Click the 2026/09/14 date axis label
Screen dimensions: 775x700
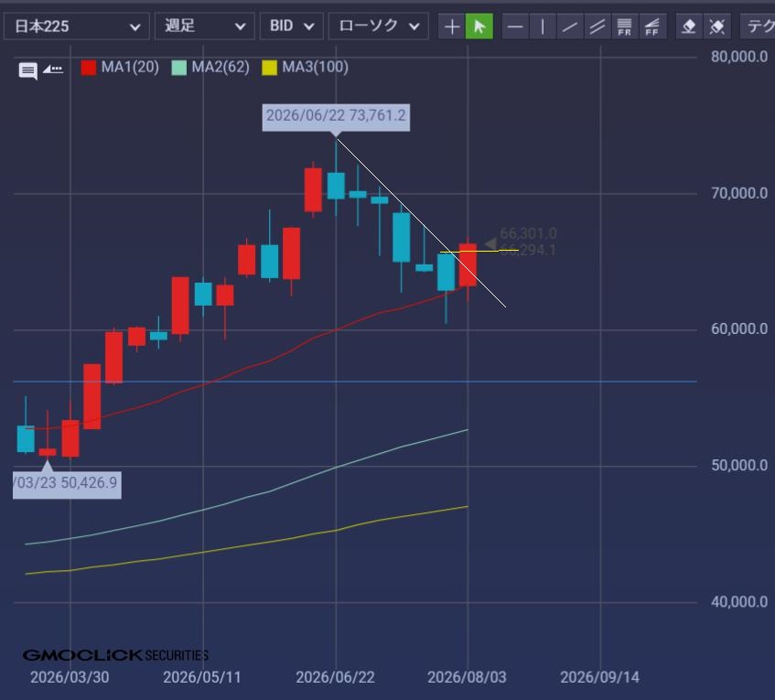tap(599, 677)
